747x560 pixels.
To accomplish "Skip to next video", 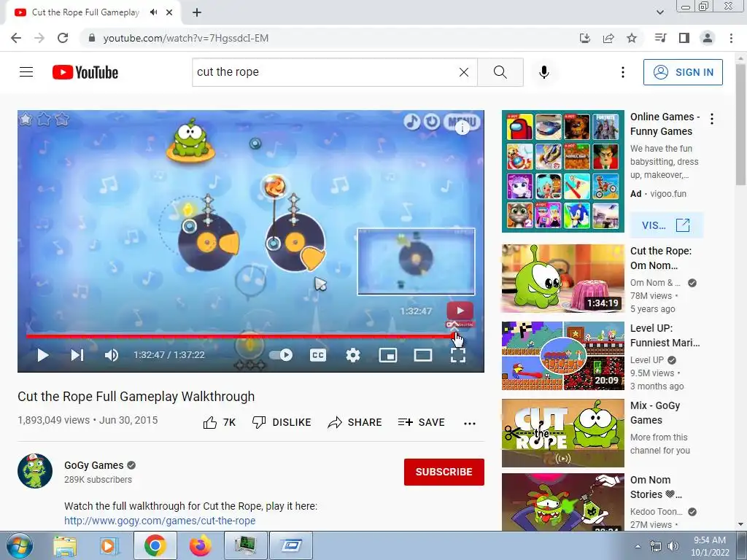I will 77,355.
